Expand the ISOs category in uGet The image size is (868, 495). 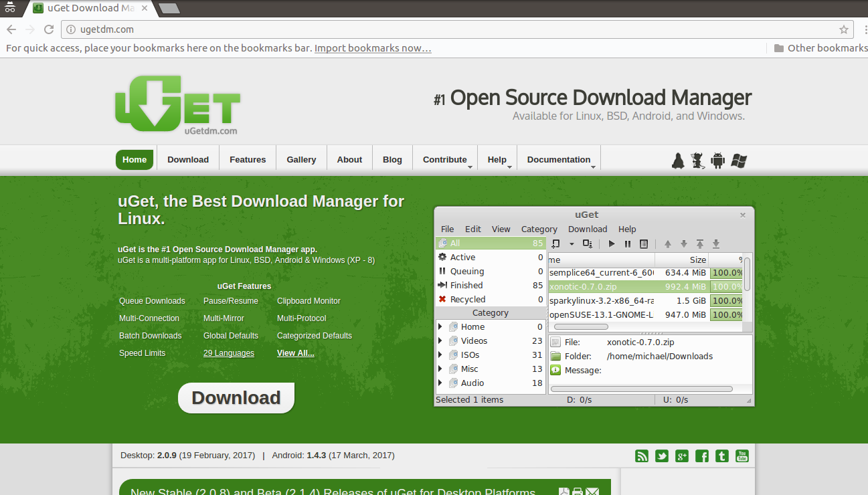pos(440,355)
